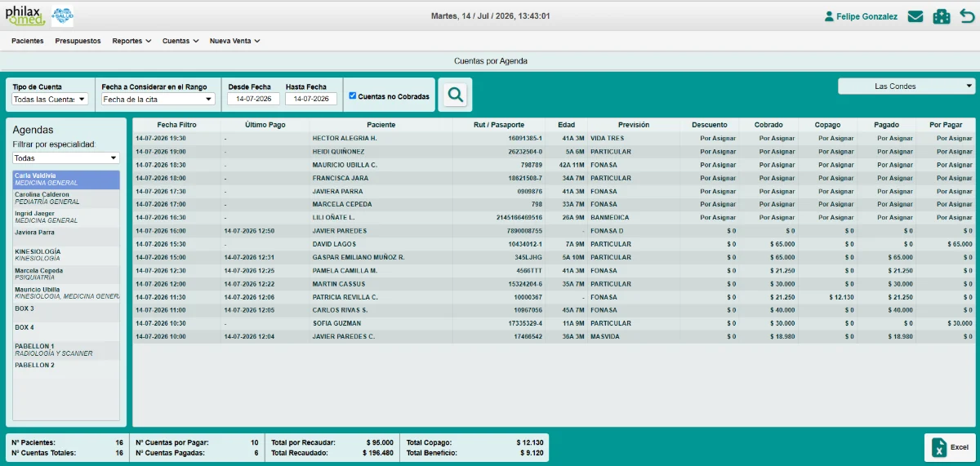Image resolution: width=980 pixels, height=466 pixels.
Task: Open the Presupuestos menu item
Action: [x=78, y=41]
